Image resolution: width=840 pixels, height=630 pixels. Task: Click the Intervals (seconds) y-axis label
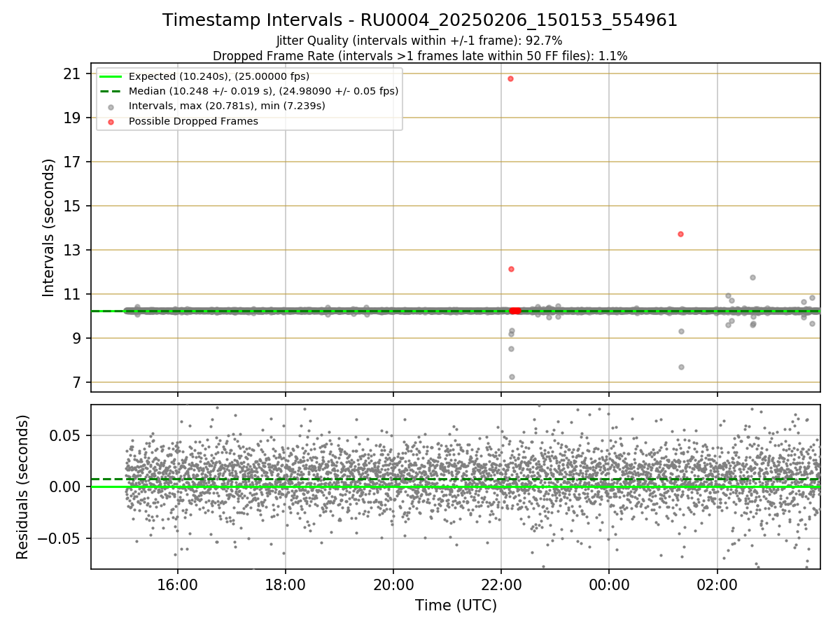[x=48, y=227]
